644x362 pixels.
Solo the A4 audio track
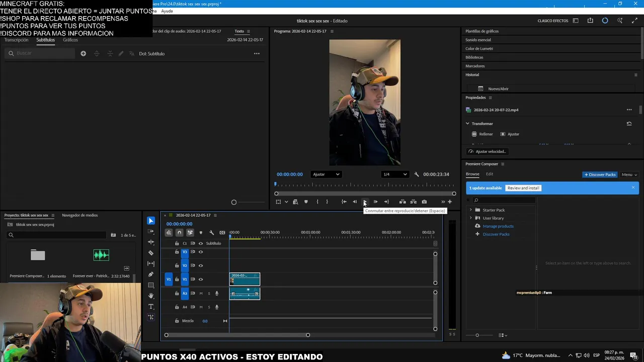[209, 307]
